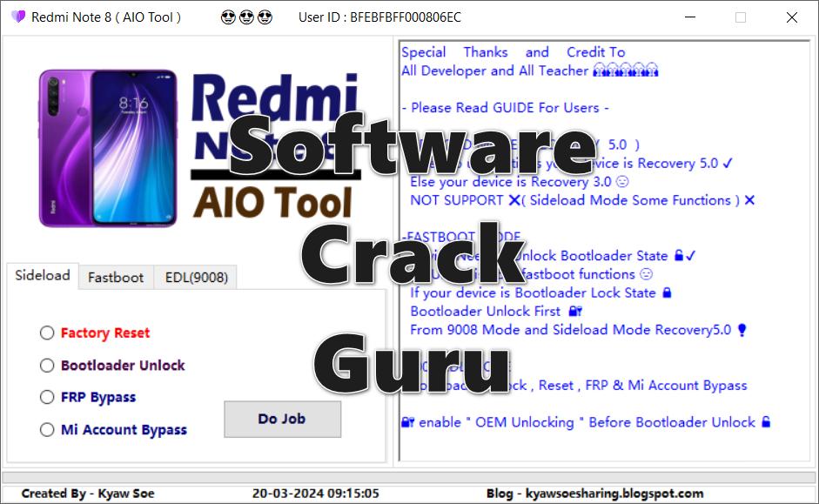This screenshot has width=819, height=504.
Task: Click 'Bootloader Unlock First' line
Action: (x=496, y=312)
